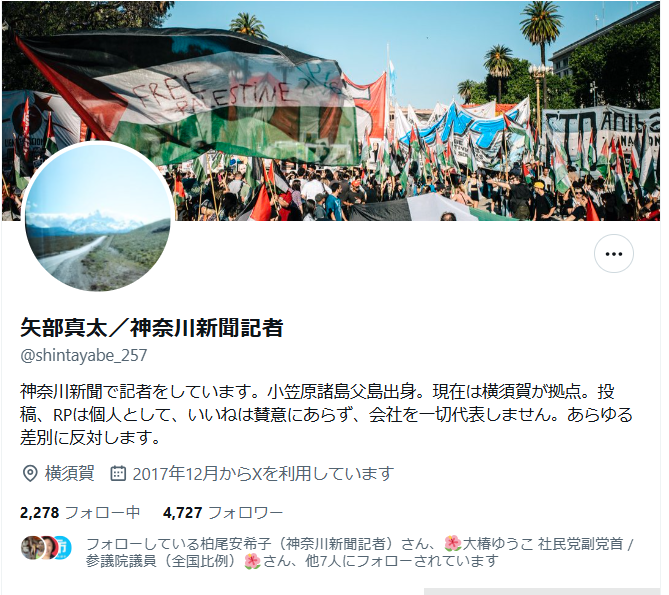Click the 横須賀 location text

[70, 473]
